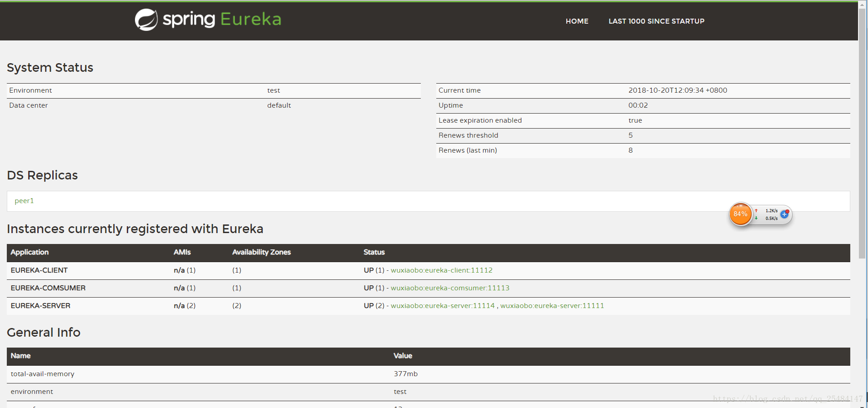Click the 1.2K/s upload speed readout

771,211
